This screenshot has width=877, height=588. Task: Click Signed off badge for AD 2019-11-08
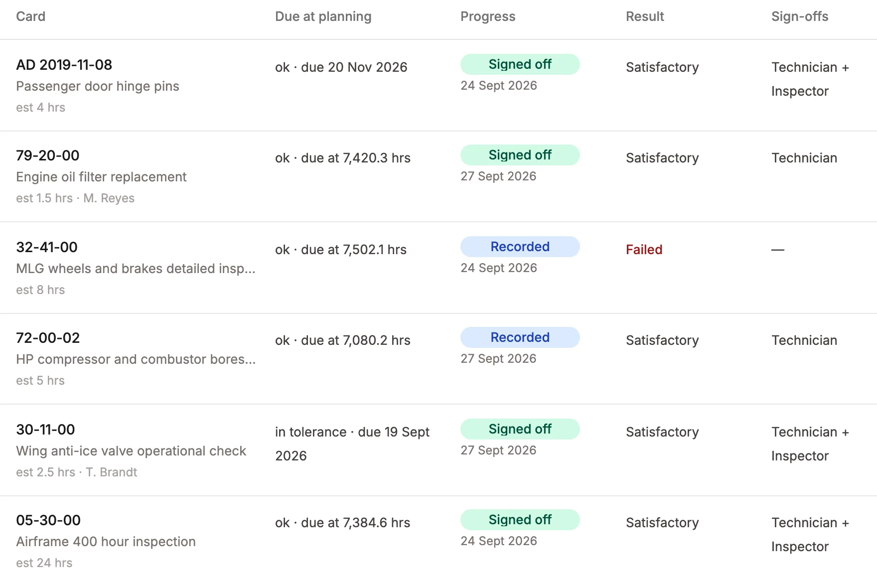coord(520,64)
